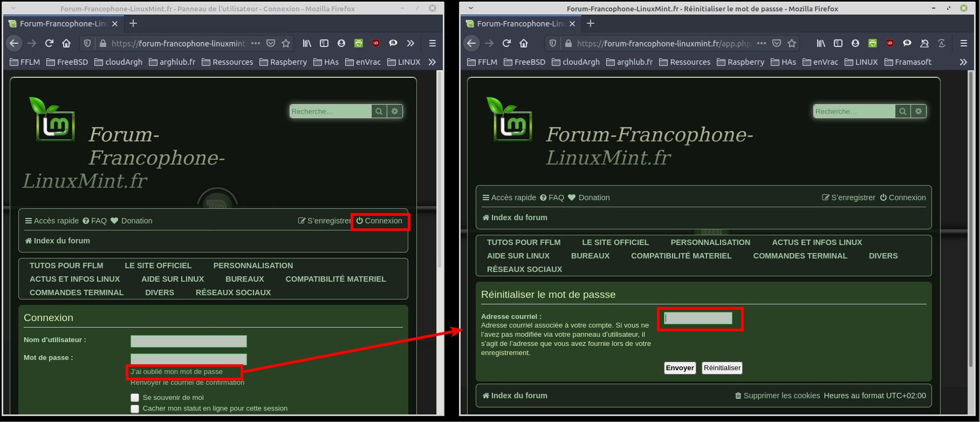The image size is (980, 422).
Task: Open "TUTOS POUR FFLM" in the left window
Action: [66, 266]
